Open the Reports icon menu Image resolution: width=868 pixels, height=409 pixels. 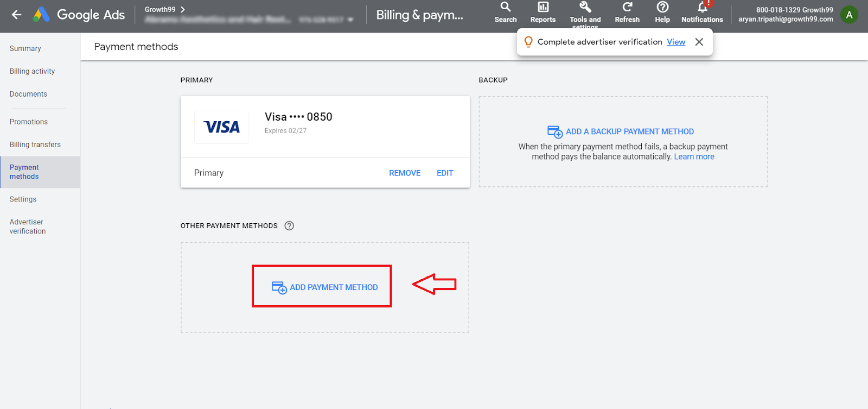click(543, 7)
